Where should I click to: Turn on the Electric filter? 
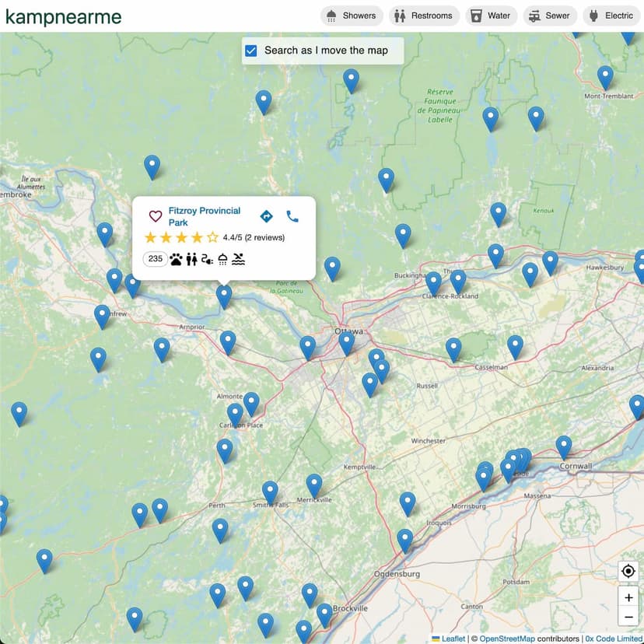(x=611, y=16)
